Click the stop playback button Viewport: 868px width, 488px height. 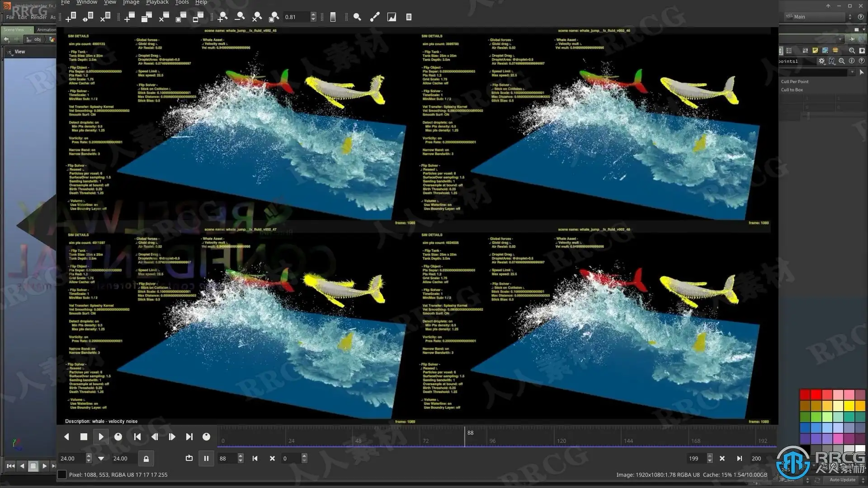coord(84,437)
